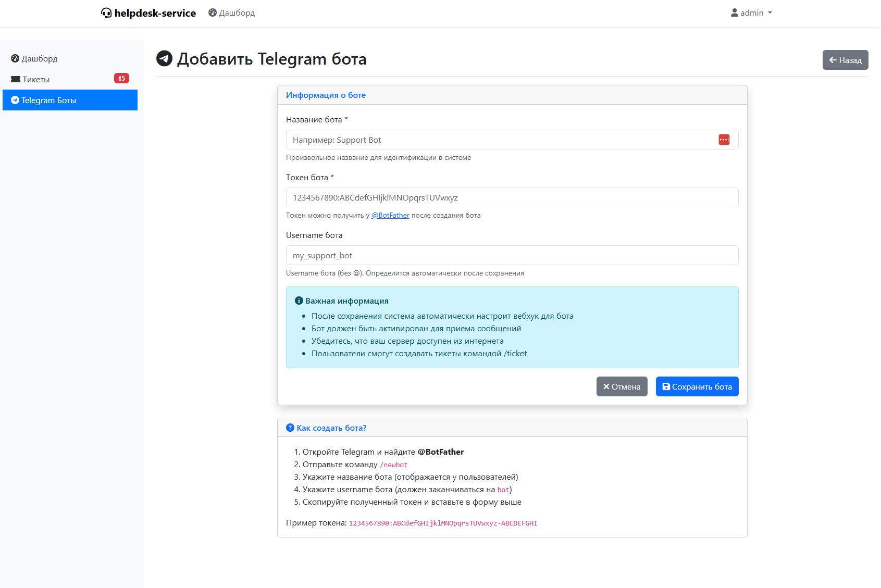Viewport: 881px width, 588px height.
Task: Go to Тикеты in the sidebar
Action: 36,80
